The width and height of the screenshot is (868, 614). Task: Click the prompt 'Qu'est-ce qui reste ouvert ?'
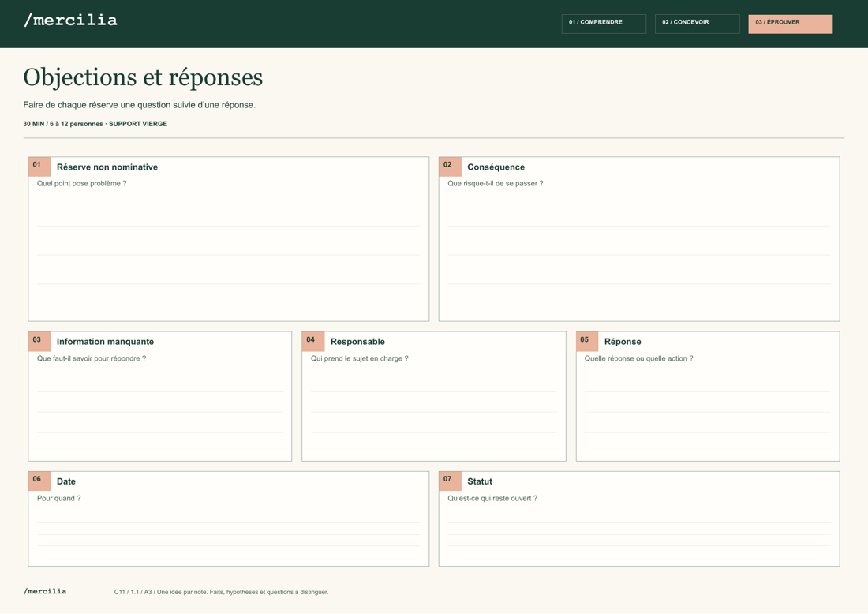tap(492, 498)
